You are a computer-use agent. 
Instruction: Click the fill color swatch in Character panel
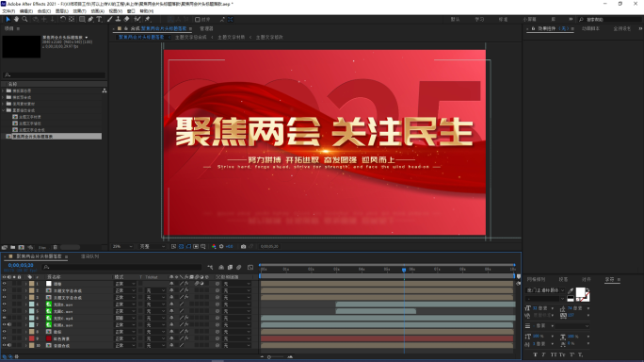tap(580, 292)
